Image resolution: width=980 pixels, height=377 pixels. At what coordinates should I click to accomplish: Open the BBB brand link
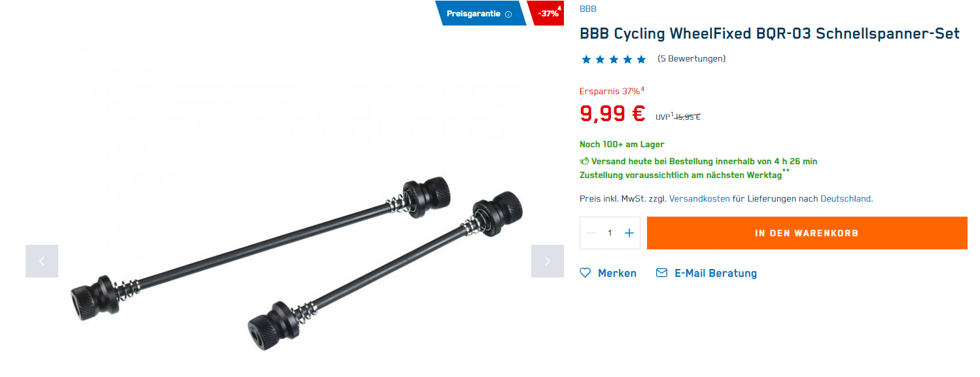587,9
